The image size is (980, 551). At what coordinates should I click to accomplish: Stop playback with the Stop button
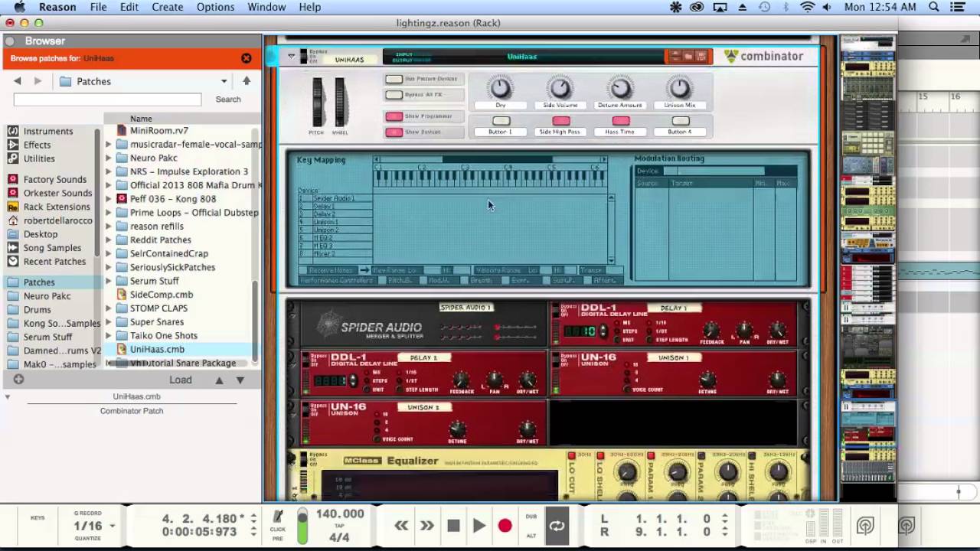tap(453, 526)
